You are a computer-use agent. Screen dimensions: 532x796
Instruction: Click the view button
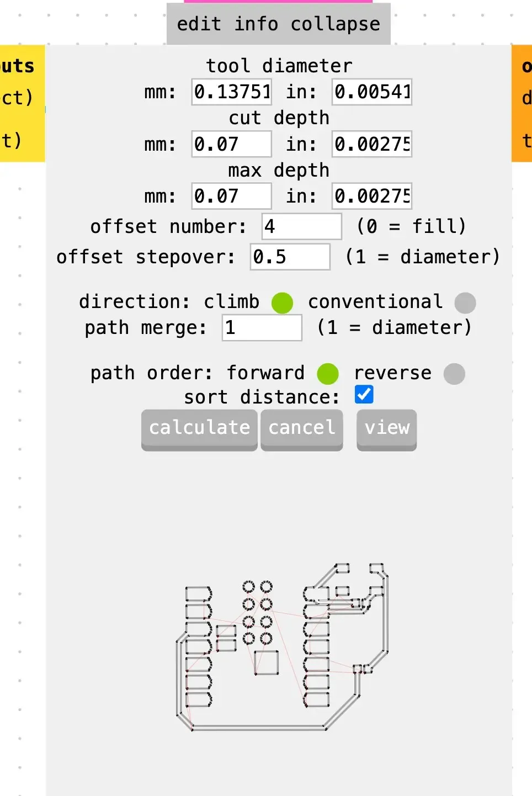pos(387,429)
